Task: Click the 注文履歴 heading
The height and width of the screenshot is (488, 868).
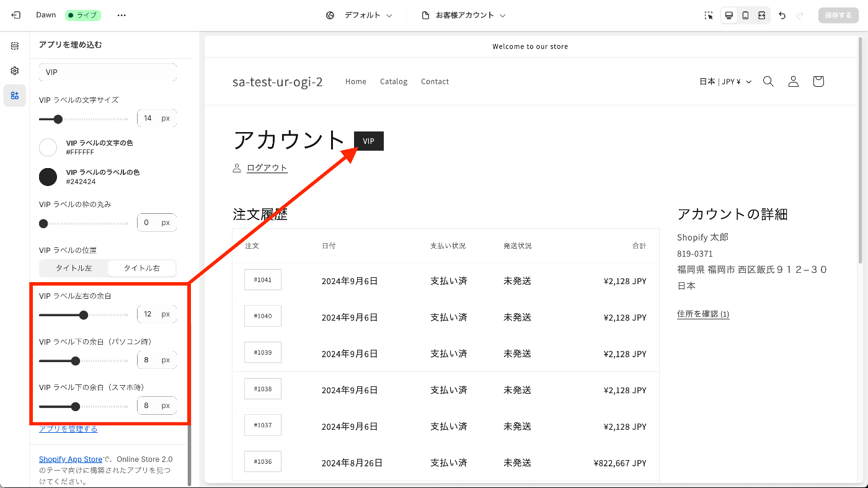Action: click(x=260, y=215)
